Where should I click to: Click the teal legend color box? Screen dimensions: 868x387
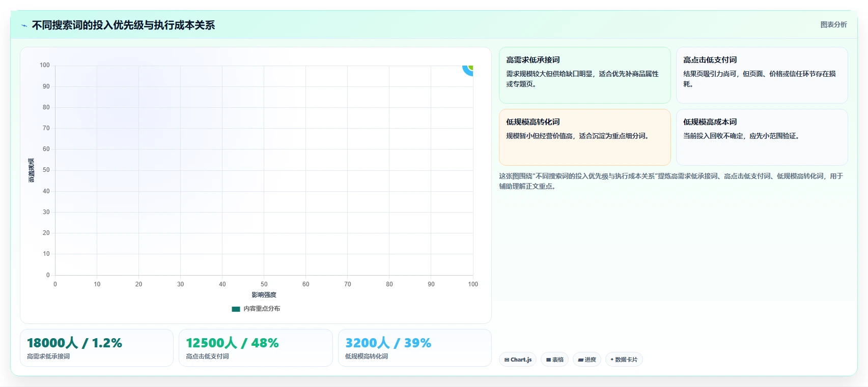tap(236, 309)
